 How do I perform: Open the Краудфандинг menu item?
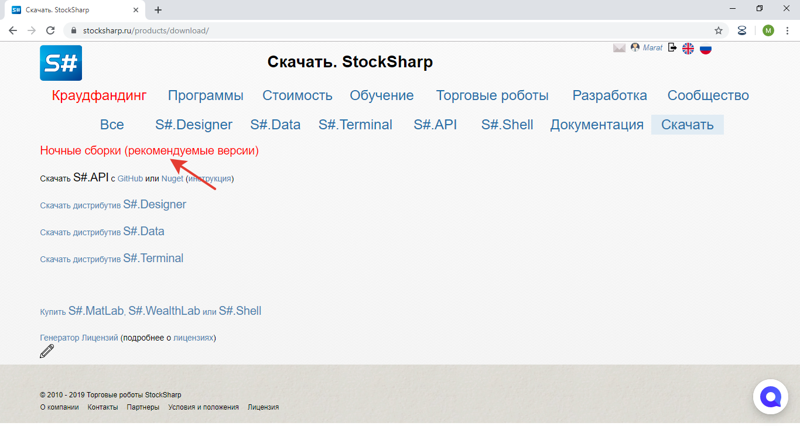point(99,96)
